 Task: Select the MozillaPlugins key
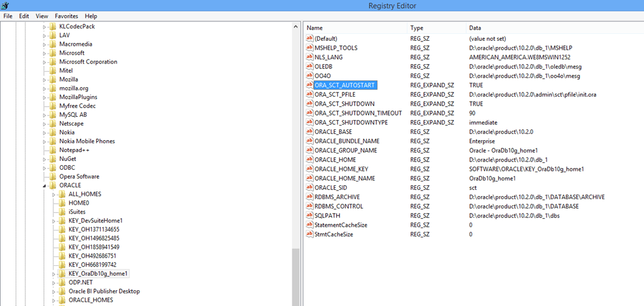[x=78, y=97]
